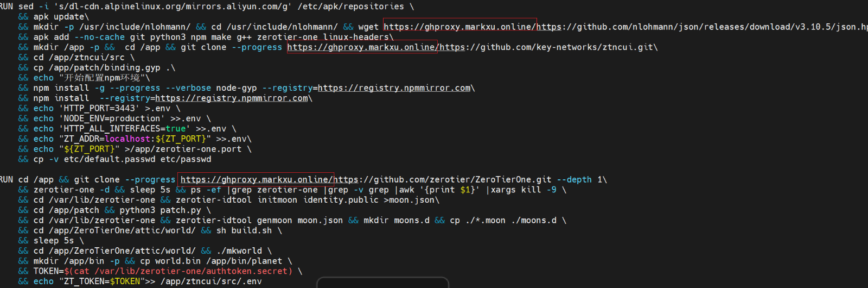Open the nlohmann json releases GitHub URL
Image resolution: width=868 pixels, height=288 pixels.
pyautogui.click(x=700, y=27)
